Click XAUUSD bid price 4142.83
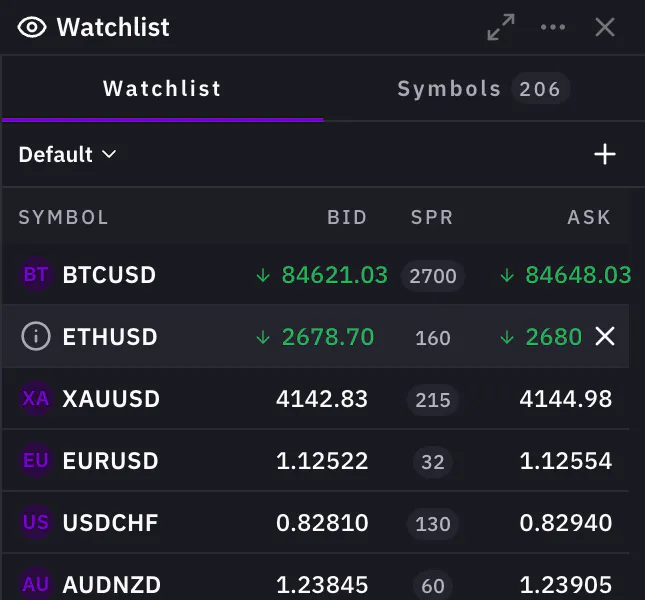 (x=322, y=399)
